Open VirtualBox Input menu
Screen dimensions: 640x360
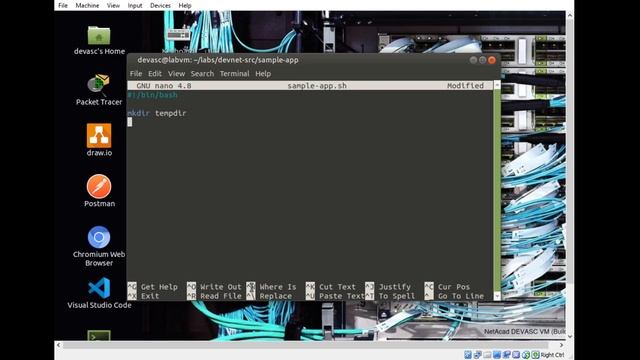(x=135, y=5)
